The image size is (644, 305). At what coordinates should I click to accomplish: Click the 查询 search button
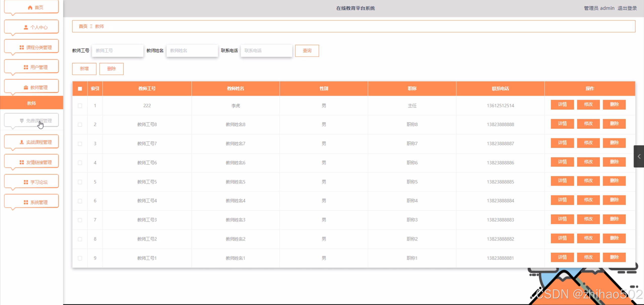[x=307, y=51]
